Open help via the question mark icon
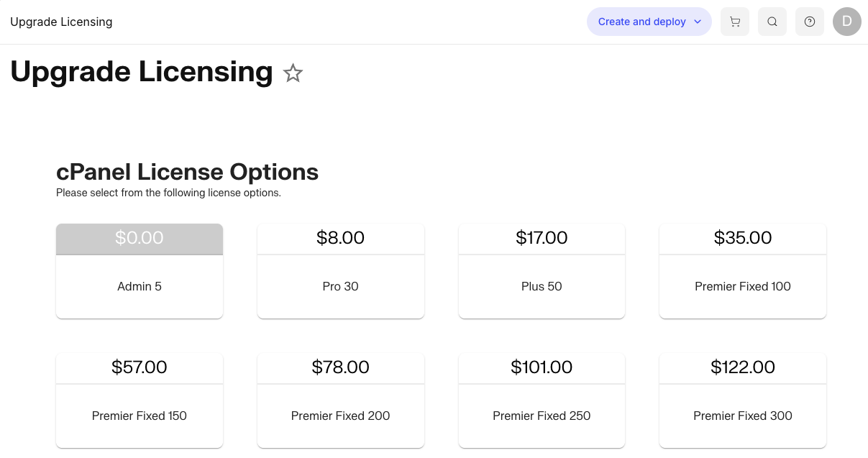The height and width of the screenshot is (458, 868). pyautogui.click(x=809, y=22)
